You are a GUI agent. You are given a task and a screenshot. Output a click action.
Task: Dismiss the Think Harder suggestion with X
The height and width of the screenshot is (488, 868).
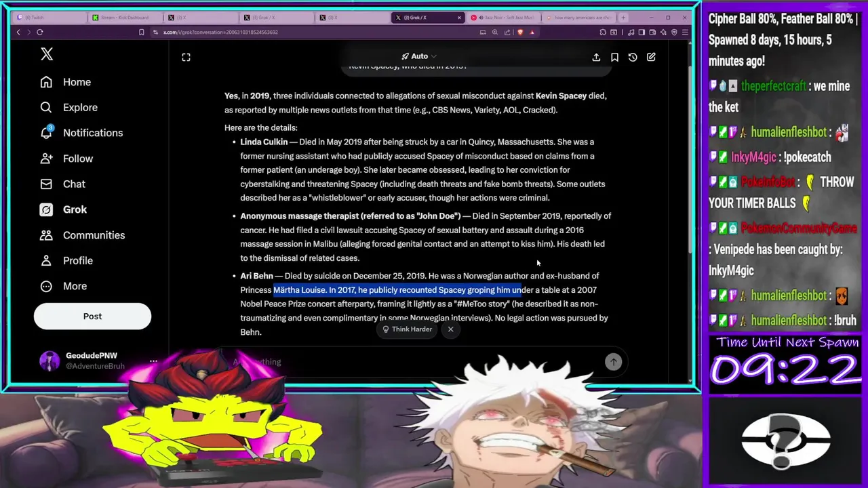(x=450, y=329)
